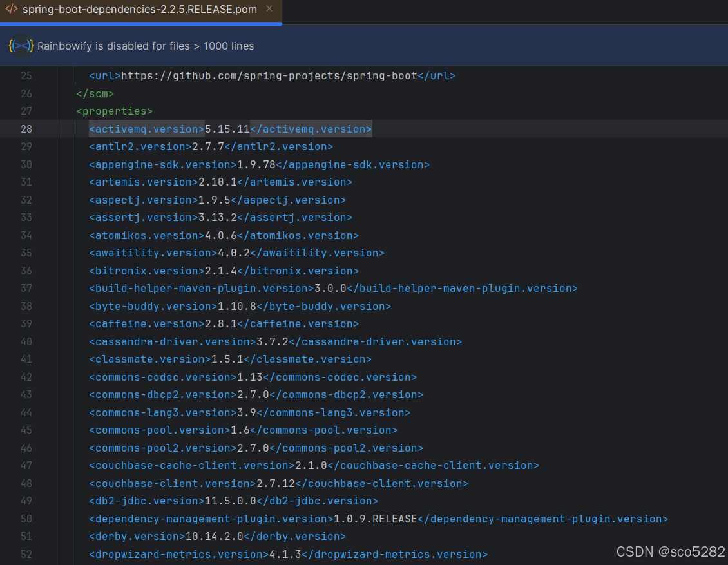Click line number 25 in the gutter
The height and width of the screenshot is (565, 728).
coord(26,75)
